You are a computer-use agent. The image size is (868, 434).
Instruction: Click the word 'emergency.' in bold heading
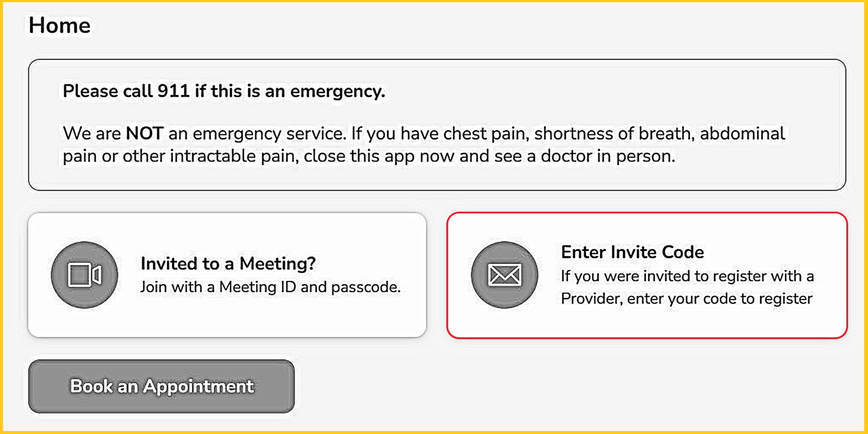click(x=337, y=91)
